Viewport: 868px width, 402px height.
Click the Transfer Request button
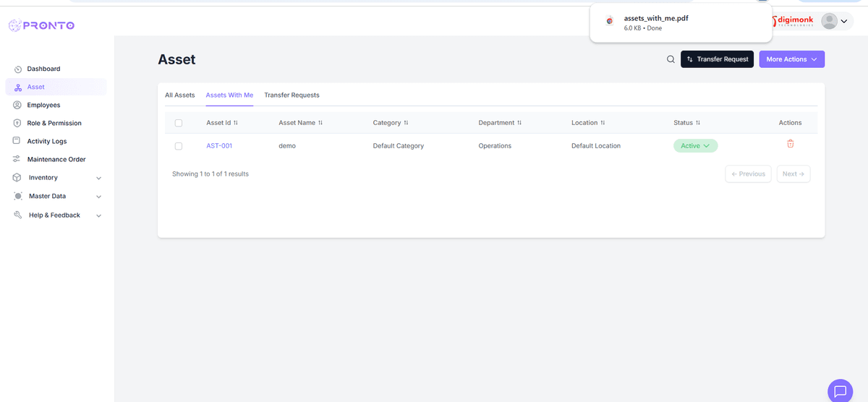pyautogui.click(x=717, y=59)
